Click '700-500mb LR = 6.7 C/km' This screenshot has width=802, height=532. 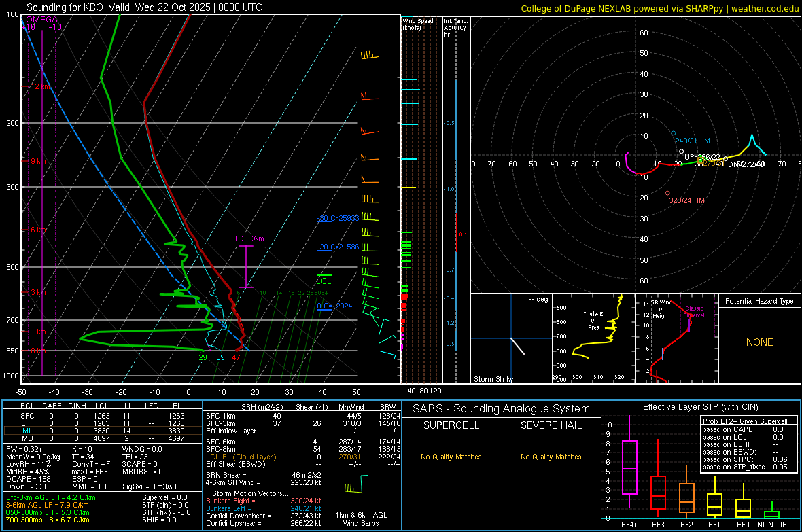coord(48,520)
